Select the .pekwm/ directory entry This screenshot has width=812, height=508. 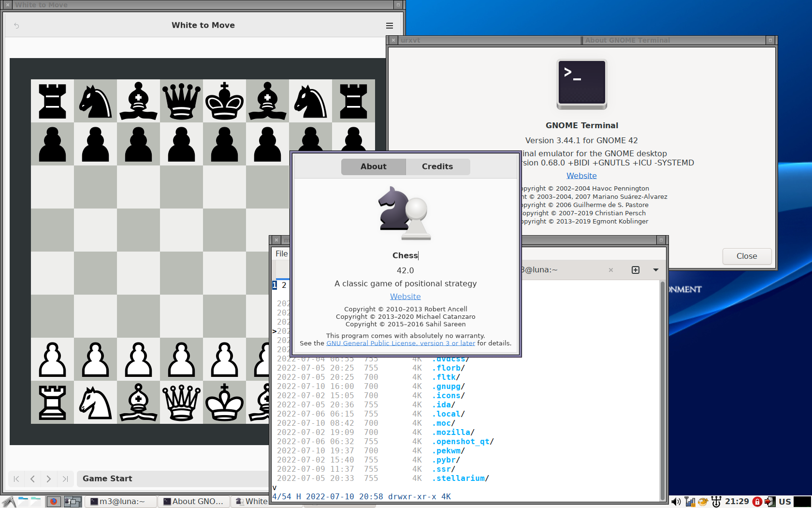(x=449, y=451)
